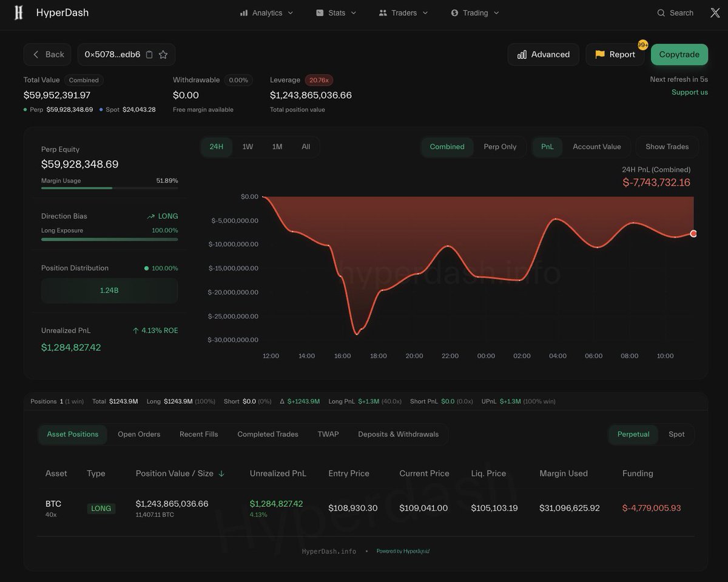Click the $-4,779,005.93 funding value
The height and width of the screenshot is (582, 728).
(x=652, y=508)
